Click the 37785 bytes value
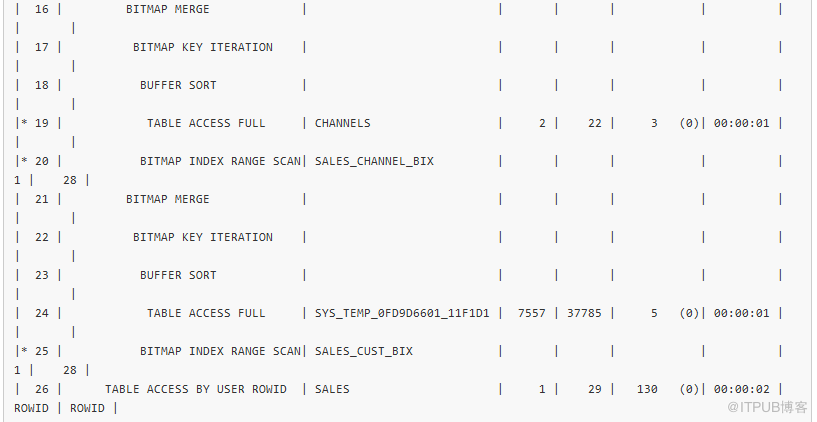This screenshot has width=817, height=422. click(584, 313)
